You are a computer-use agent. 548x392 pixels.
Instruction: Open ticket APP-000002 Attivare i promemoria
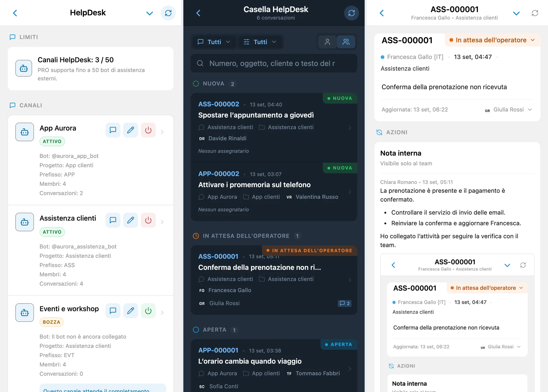tap(274, 192)
